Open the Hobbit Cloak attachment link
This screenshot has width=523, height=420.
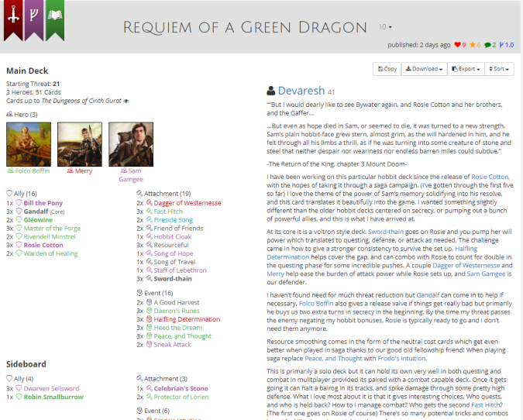point(173,236)
